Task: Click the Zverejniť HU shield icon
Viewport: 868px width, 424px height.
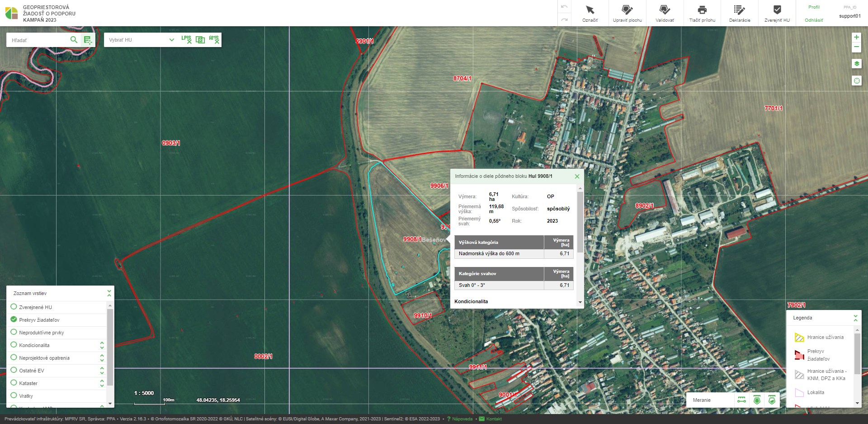Action: pyautogui.click(x=777, y=10)
